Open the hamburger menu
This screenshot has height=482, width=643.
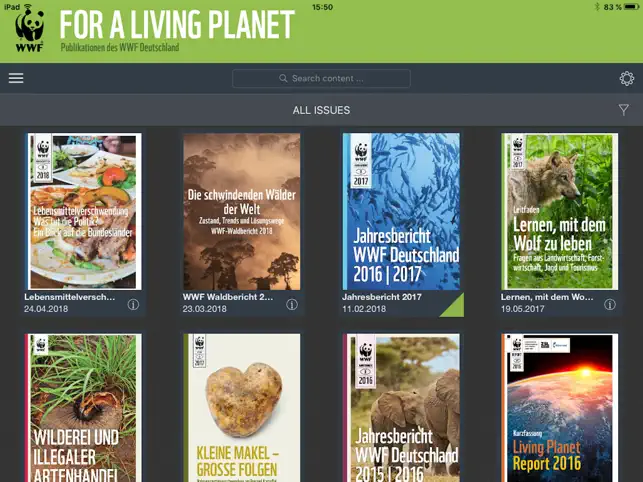point(16,78)
